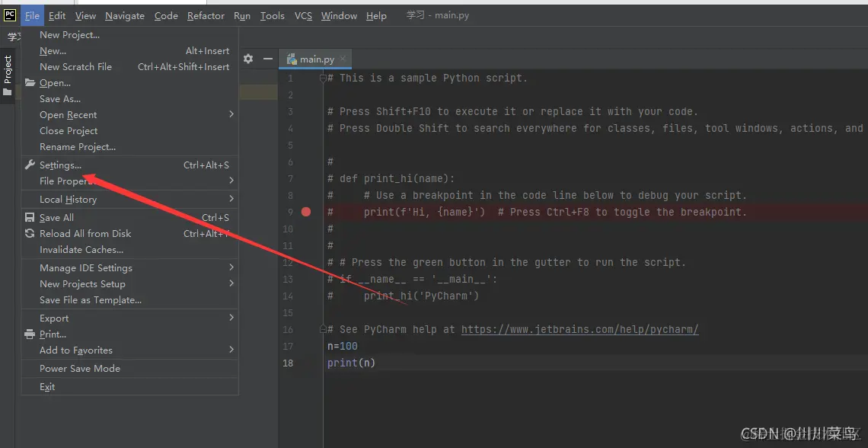This screenshot has height=448, width=868.
Task: Open the File menu
Action: click(x=32, y=15)
